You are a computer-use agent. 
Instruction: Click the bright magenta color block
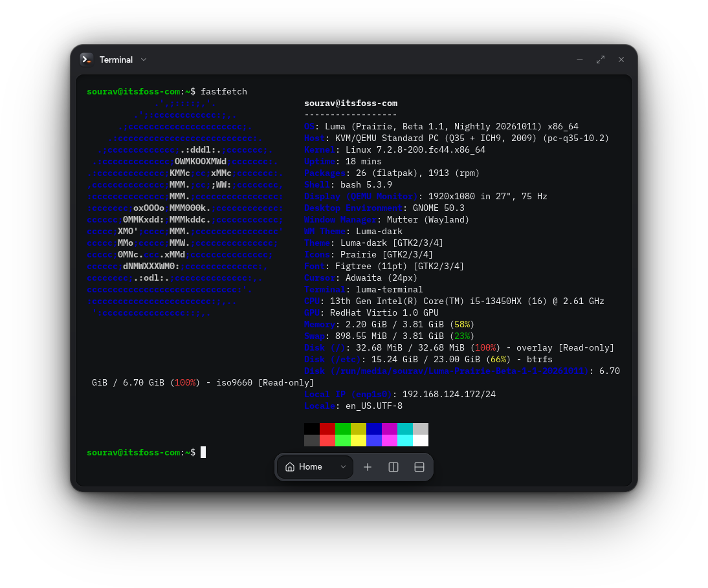coord(390,441)
